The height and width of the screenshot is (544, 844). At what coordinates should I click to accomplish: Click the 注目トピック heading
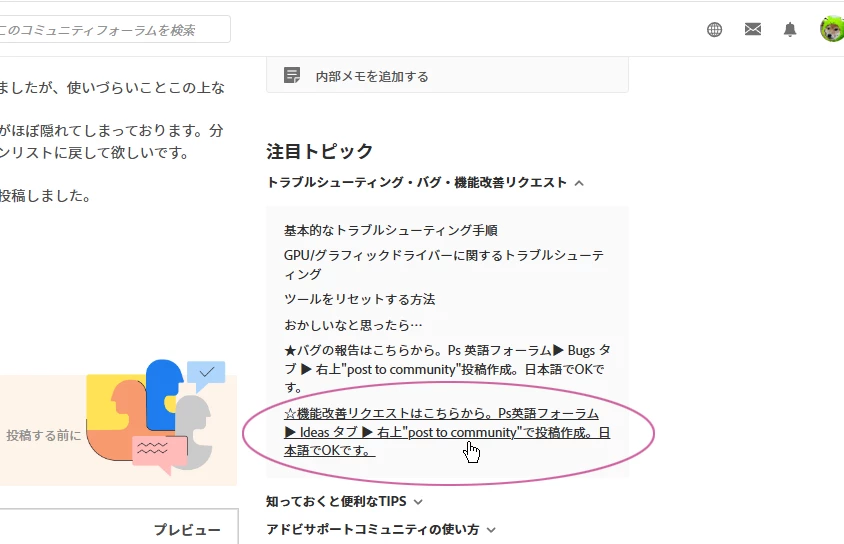[x=319, y=151]
